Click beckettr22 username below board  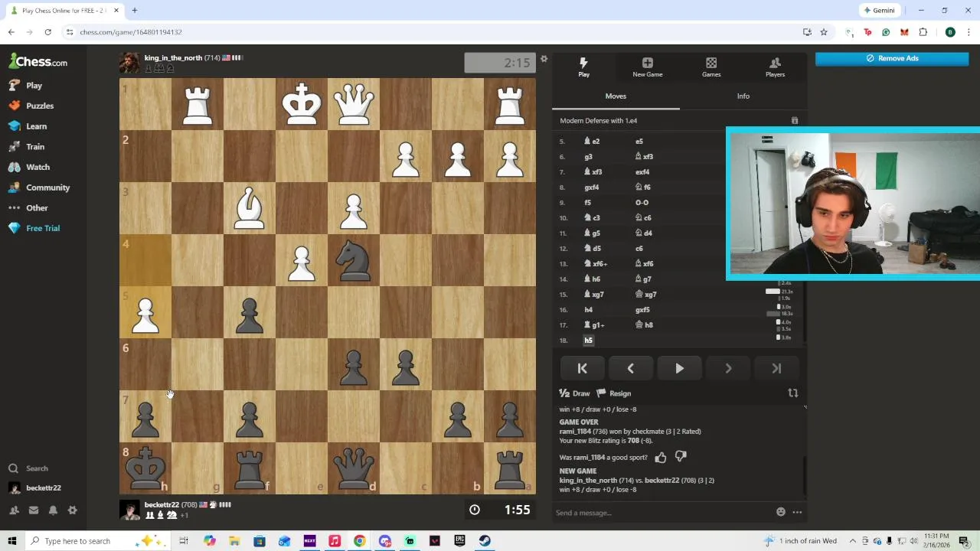click(x=162, y=505)
